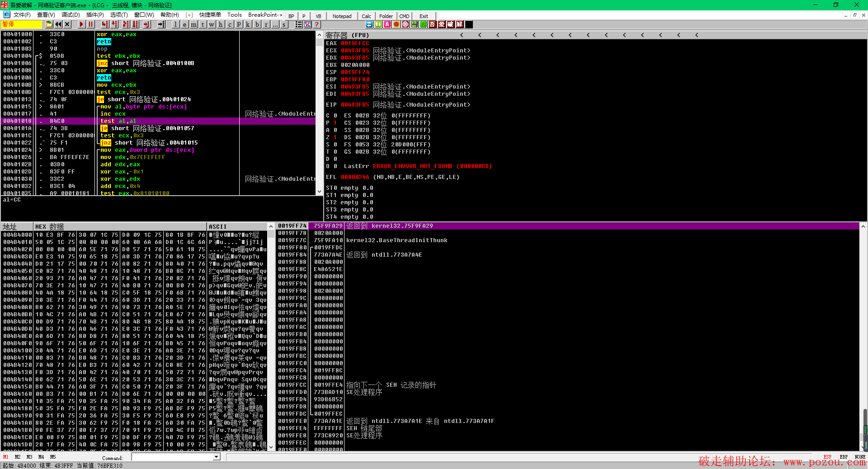
Task: Open the memory map 'm' window
Action: click(x=193, y=24)
